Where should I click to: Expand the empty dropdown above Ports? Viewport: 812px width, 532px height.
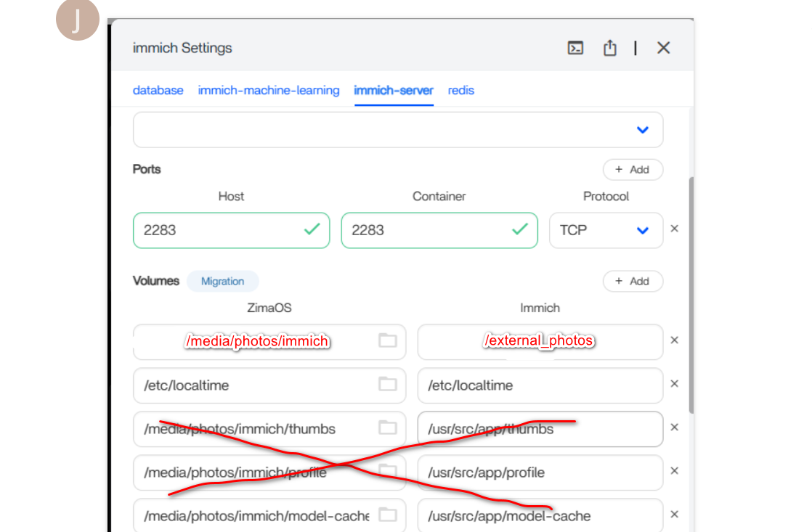[398, 130]
